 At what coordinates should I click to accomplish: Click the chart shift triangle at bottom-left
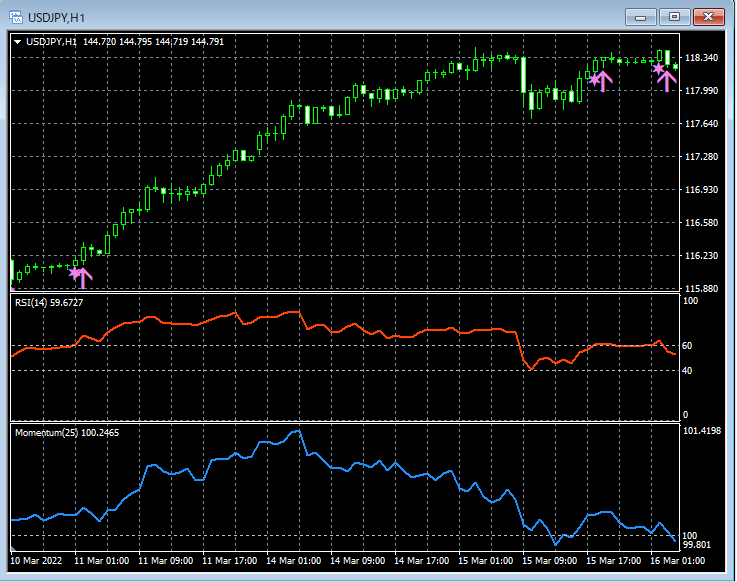tap(13, 549)
